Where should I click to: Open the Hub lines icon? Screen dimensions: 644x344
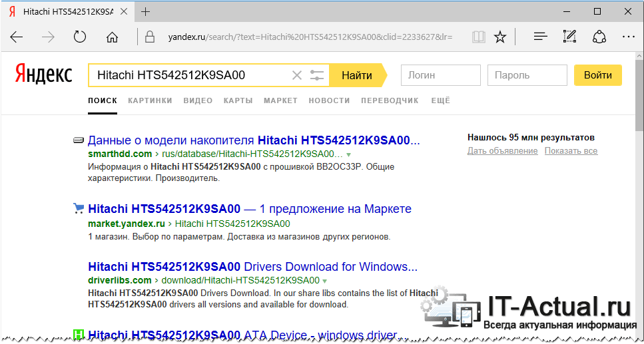click(541, 37)
